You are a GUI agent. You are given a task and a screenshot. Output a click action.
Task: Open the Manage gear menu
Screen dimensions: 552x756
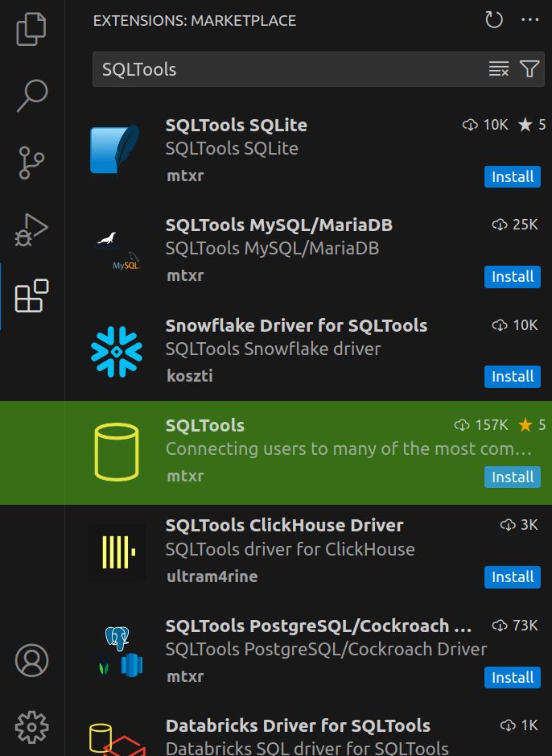[x=32, y=727]
